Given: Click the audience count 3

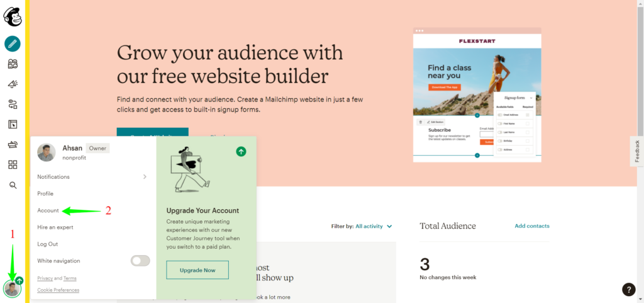Looking at the screenshot, I should click(425, 264).
